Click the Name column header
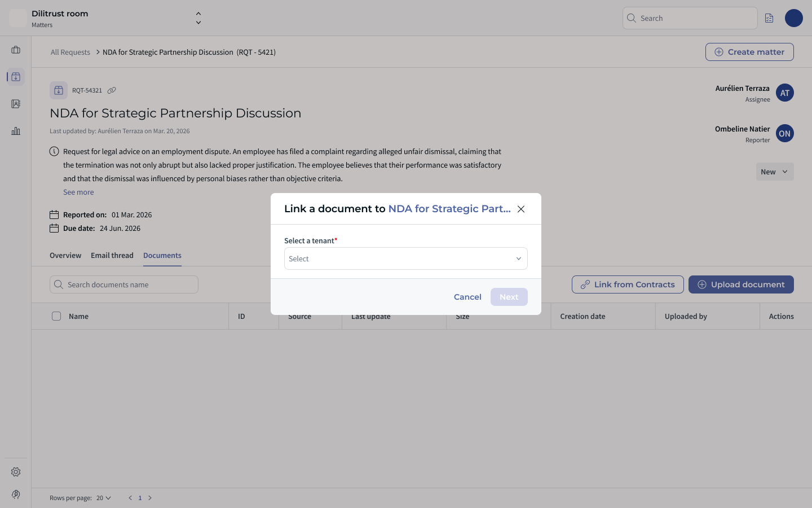 click(x=78, y=316)
